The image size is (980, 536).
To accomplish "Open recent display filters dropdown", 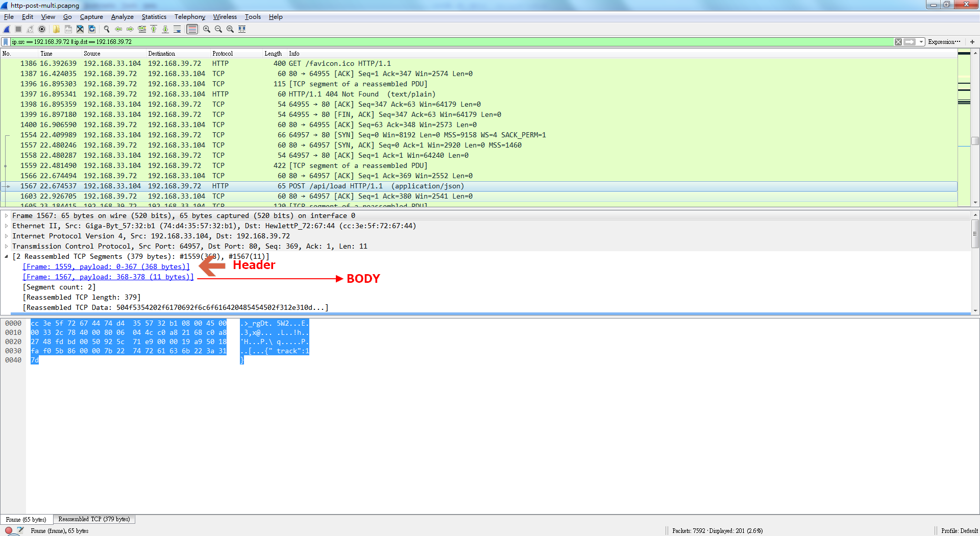I will point(921,42).
